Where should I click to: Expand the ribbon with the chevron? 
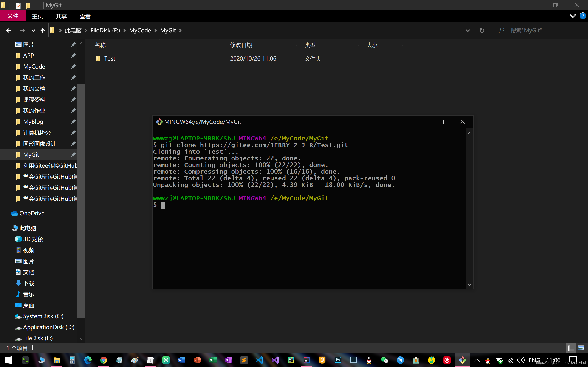click(572, 16)
